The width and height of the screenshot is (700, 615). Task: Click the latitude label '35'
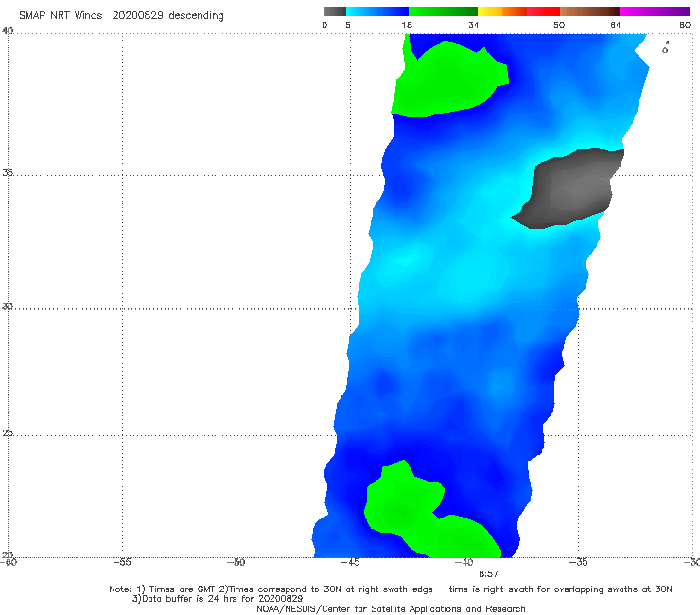8,172
